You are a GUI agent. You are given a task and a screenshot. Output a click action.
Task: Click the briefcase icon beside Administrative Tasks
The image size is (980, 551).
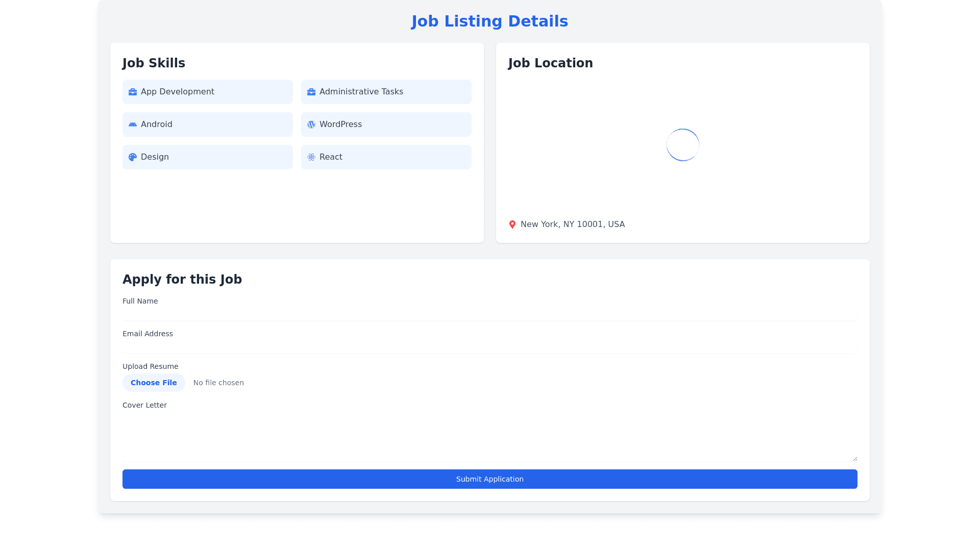coord(311,92)
